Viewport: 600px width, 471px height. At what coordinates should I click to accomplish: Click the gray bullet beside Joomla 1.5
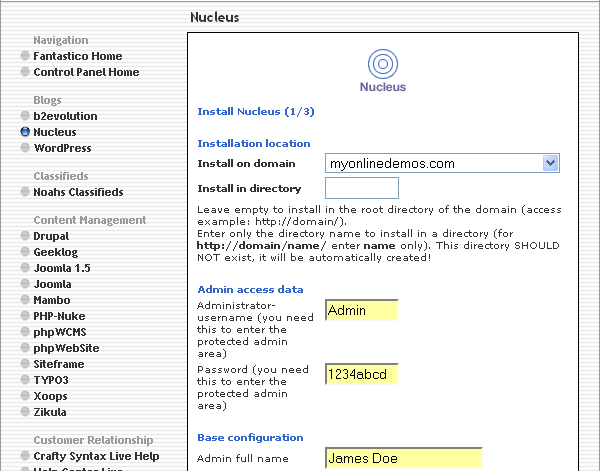(25, 268)
